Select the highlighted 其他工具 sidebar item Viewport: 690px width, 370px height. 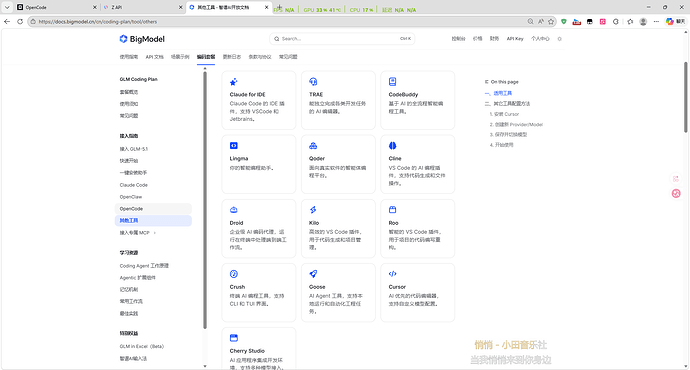coord(153,220)
